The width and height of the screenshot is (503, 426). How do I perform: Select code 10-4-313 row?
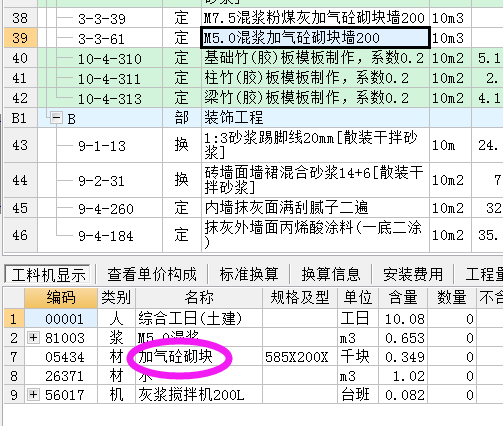pos(110,99)
